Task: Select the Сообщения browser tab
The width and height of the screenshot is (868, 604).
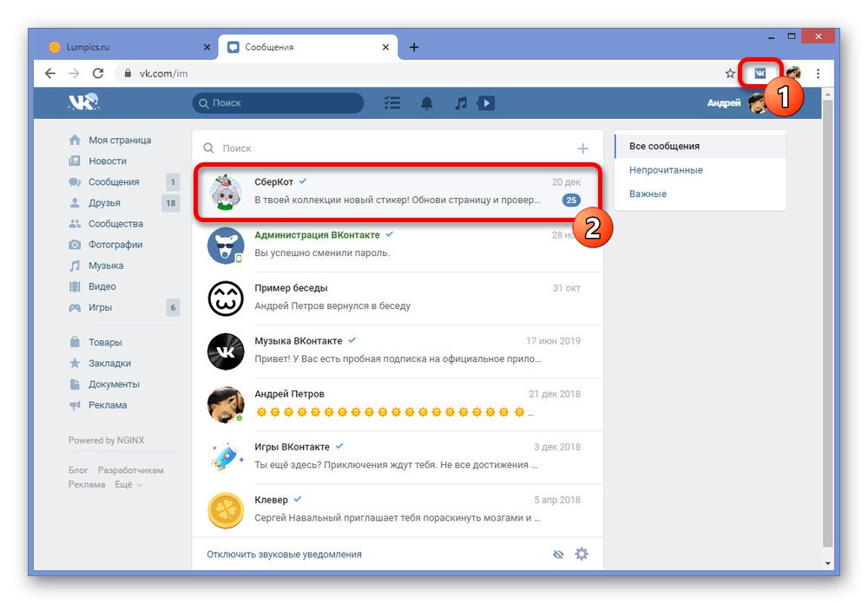Action: pyautogui.click(x=308, y=47)
